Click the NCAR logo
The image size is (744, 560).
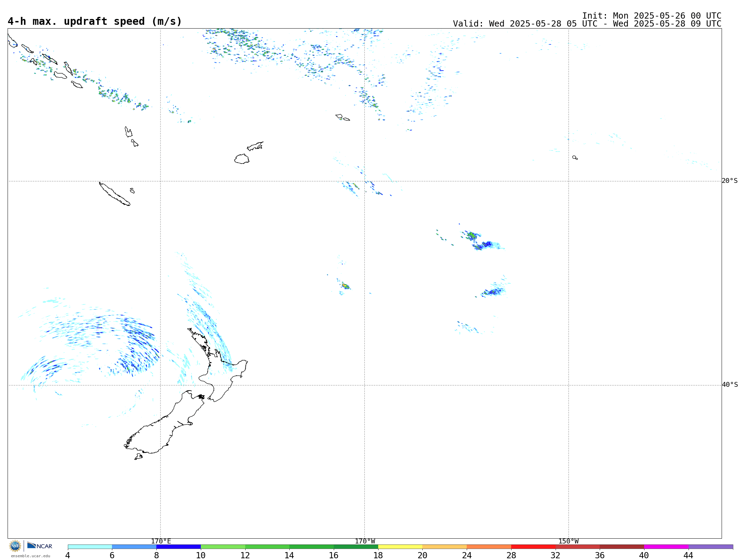pyautogui.click(x=40, y=546)
